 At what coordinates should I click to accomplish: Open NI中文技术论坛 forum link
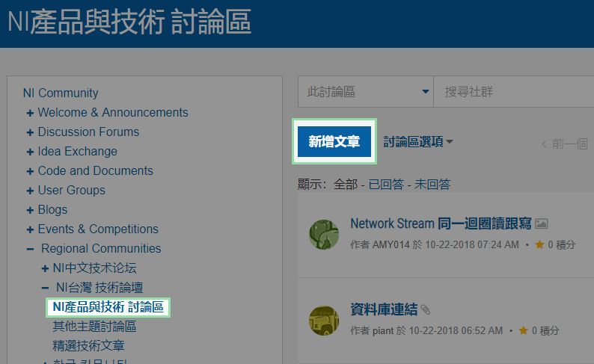pos(95,268)
